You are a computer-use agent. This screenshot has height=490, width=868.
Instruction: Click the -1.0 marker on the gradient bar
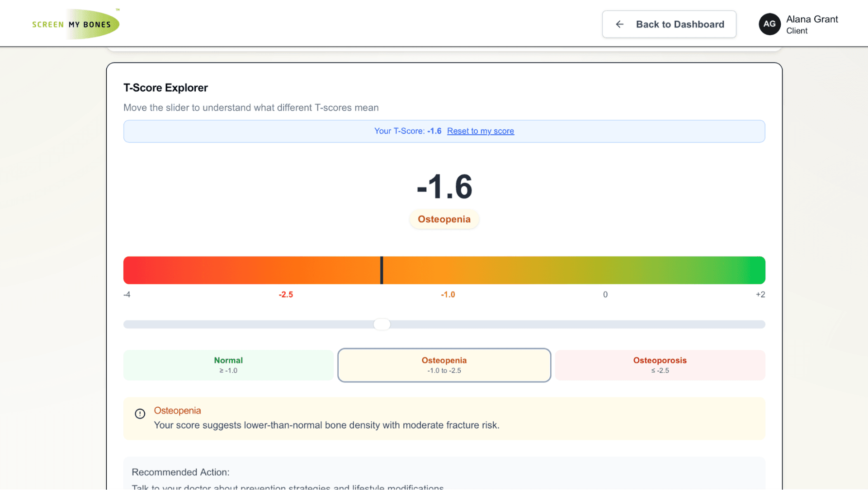coord(448,294)
